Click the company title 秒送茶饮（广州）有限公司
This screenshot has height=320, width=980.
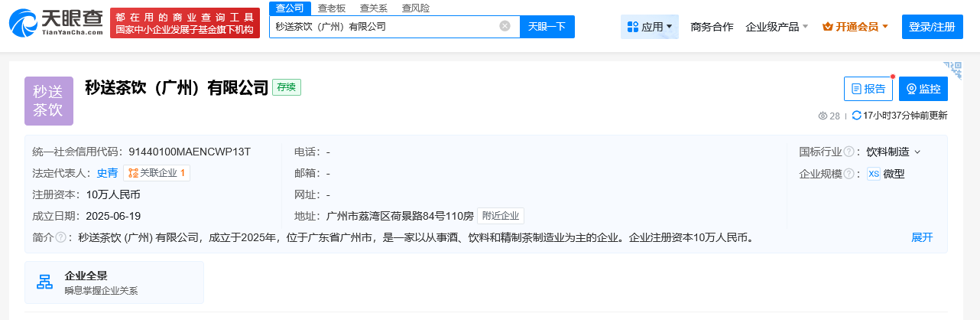click(x=177, y=87)
